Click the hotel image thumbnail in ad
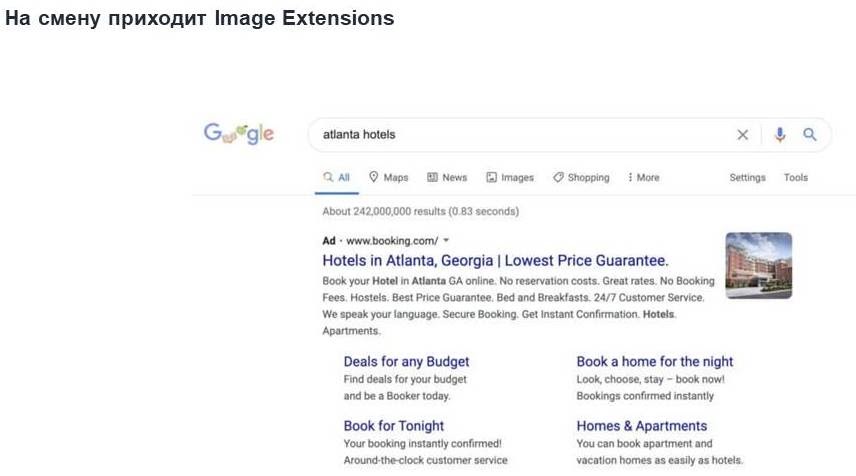The height and width of the screenshot is (476, 856). (x=758, y=266)
